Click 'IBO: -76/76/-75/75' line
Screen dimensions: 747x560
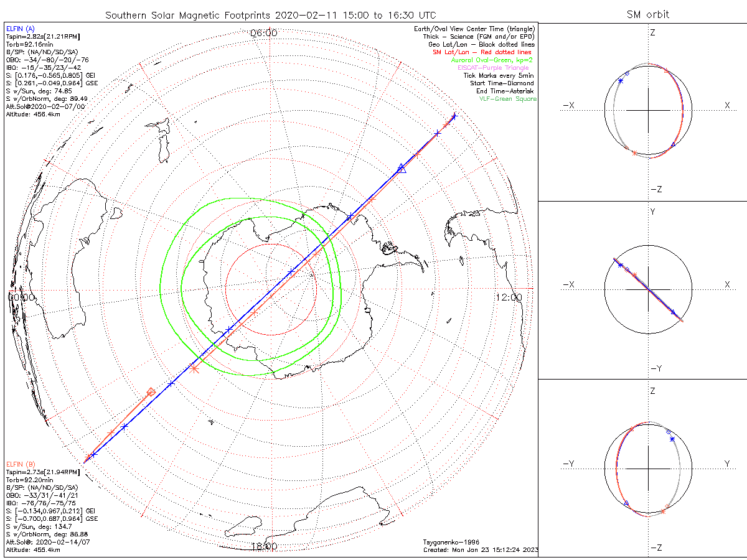click(40, 503)
